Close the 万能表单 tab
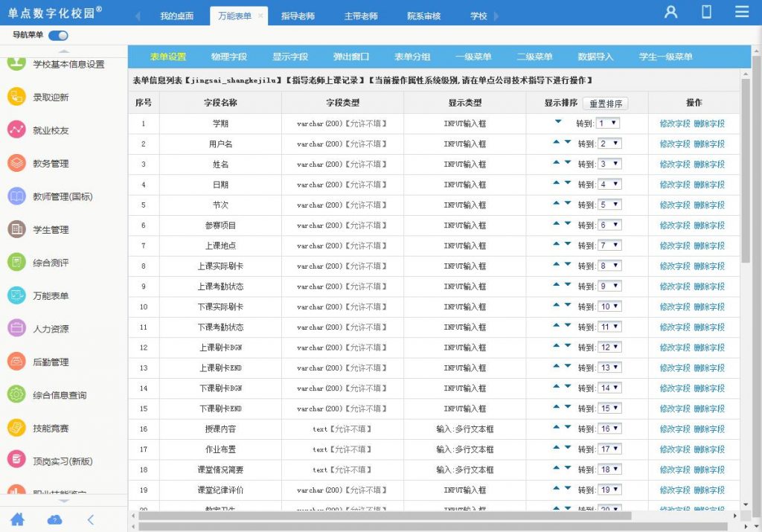Screen dimensions: 762x532 coord(260,16)
